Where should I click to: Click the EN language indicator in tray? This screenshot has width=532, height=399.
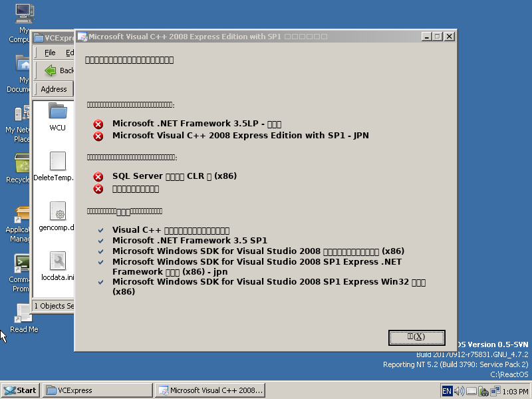[447, 391]
